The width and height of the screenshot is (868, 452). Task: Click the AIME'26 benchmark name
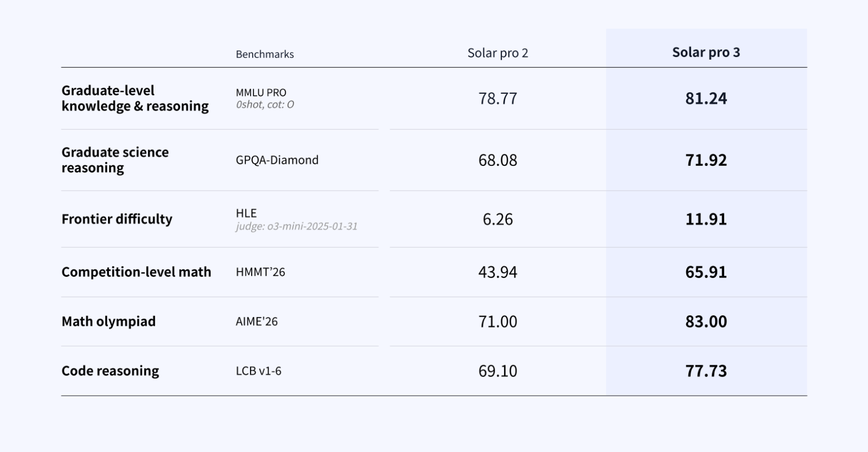click(257, 321)
